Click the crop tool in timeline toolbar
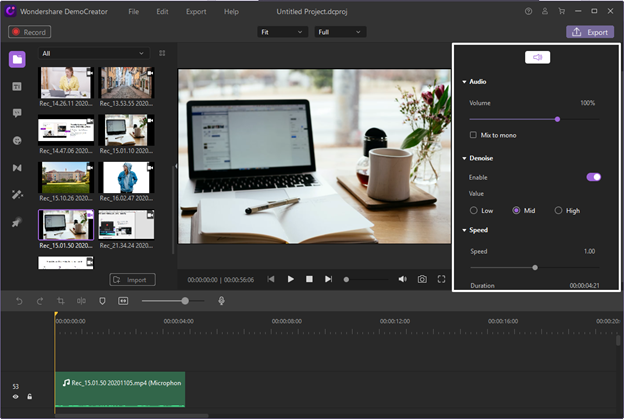The width and height of the screenshot is (624, 419). click(61, 300)
